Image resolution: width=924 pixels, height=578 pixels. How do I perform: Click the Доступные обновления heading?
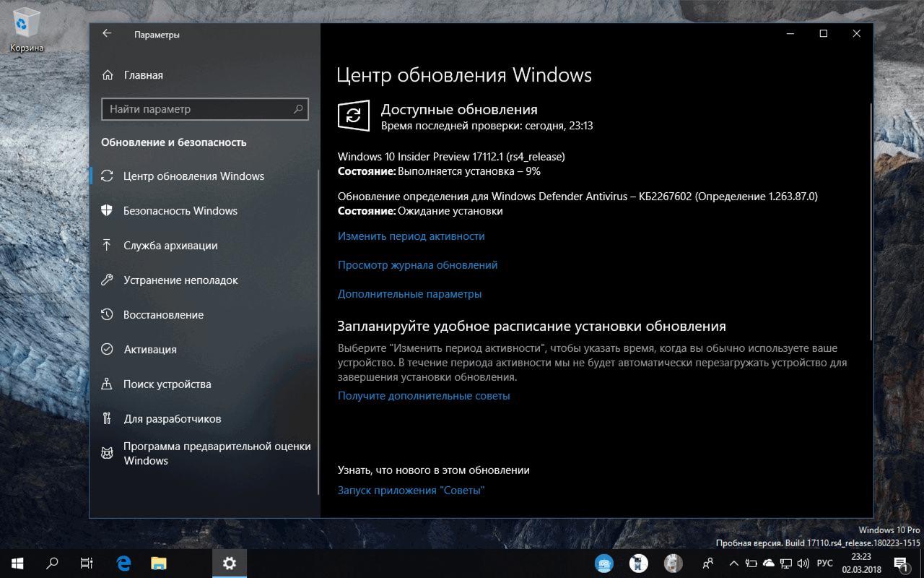[459, 110]
